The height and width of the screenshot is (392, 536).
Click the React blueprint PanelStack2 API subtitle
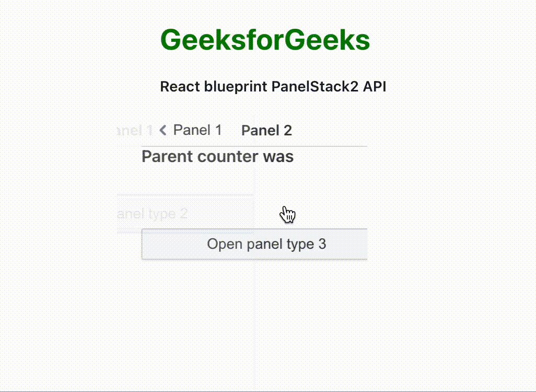273,87
